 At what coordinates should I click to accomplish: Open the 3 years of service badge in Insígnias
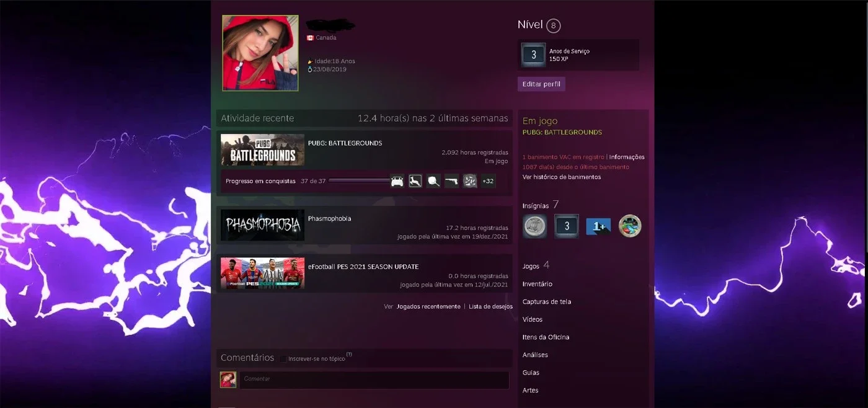[x=566, y=226]
